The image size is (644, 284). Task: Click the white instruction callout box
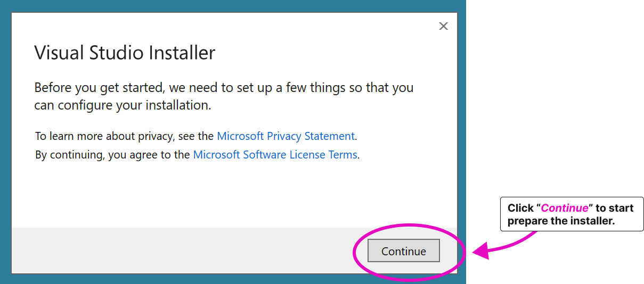(x=572, y=214)
